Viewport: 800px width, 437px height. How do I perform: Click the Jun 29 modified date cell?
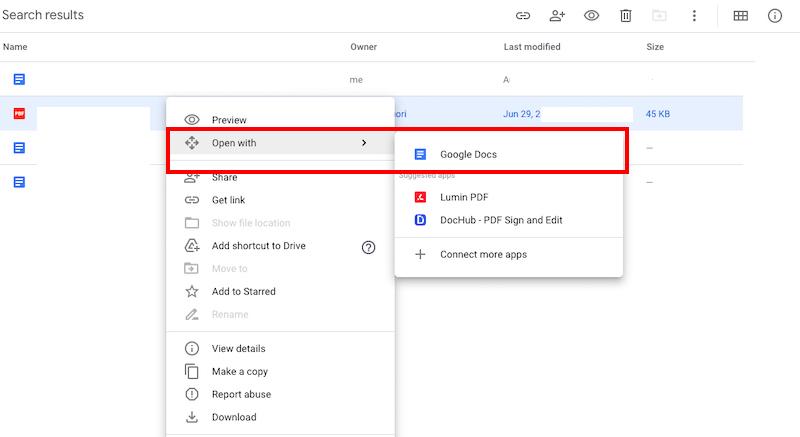click(x=521, y=114)
